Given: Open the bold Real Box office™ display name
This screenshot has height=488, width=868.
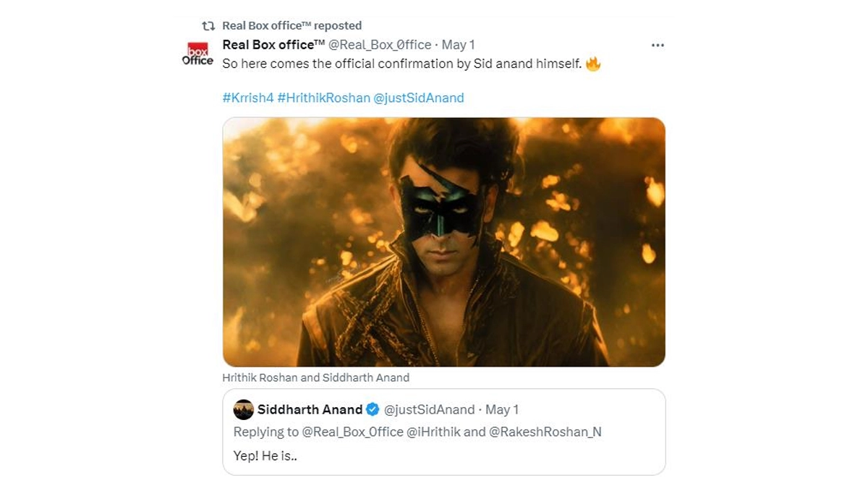Looking at the screenshot, I should click(273, 45).
